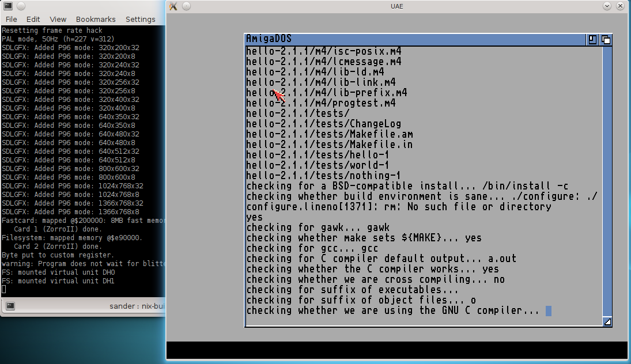Click the UAE window title bar
Viewport: 631px width, 364px height.
pyautogui.click(x=396, y=6)
